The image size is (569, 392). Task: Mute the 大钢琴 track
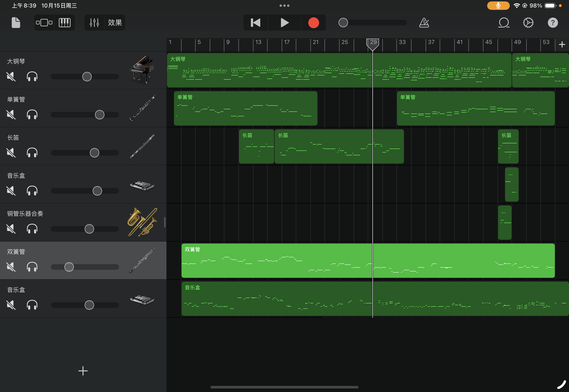11,77
